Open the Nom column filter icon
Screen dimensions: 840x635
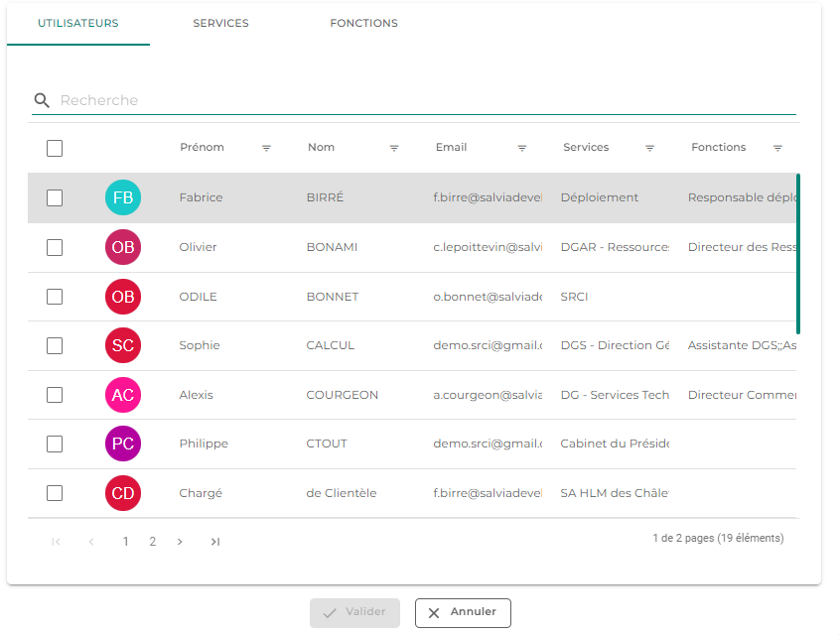pos(394,148)
